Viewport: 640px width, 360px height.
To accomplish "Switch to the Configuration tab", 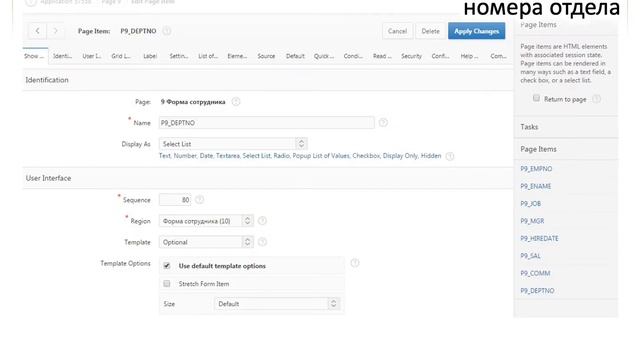I will 440,56.
